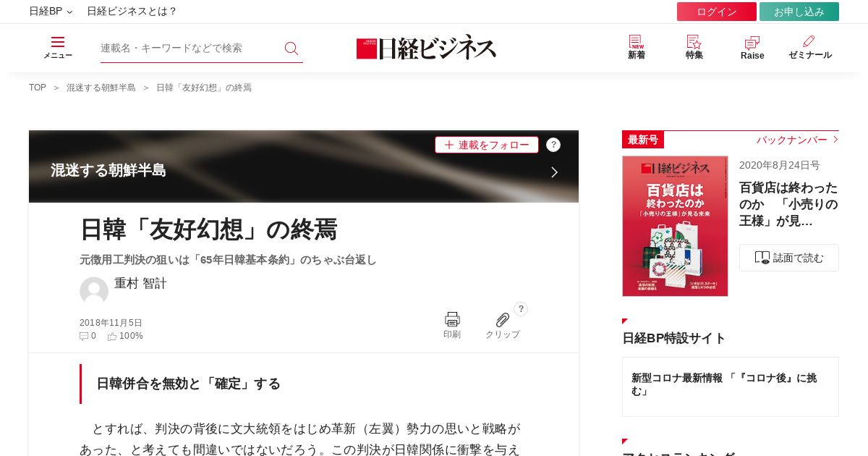Follow the series with 連載をフォロー
Image resolution: width=868 pixels, height=456 pixels.
(487, 145)
